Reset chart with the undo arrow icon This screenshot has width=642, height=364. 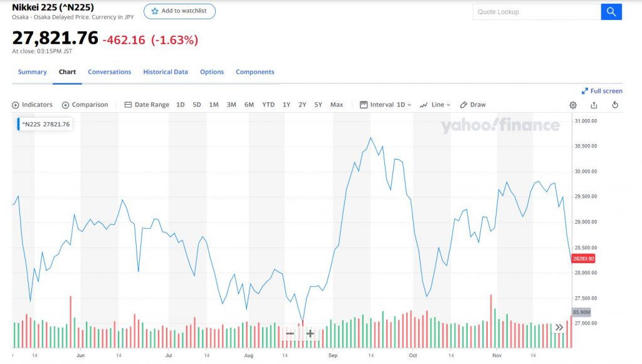point(615,105)
